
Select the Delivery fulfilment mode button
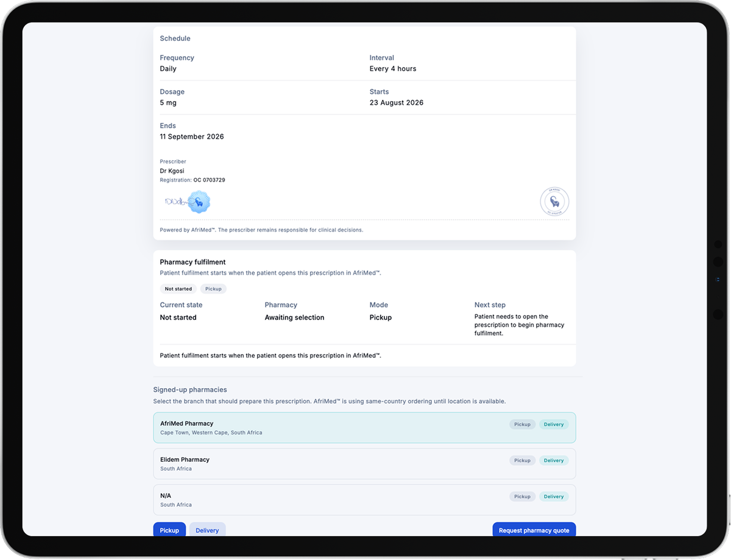pyautogui.click(x=207, y=530)
